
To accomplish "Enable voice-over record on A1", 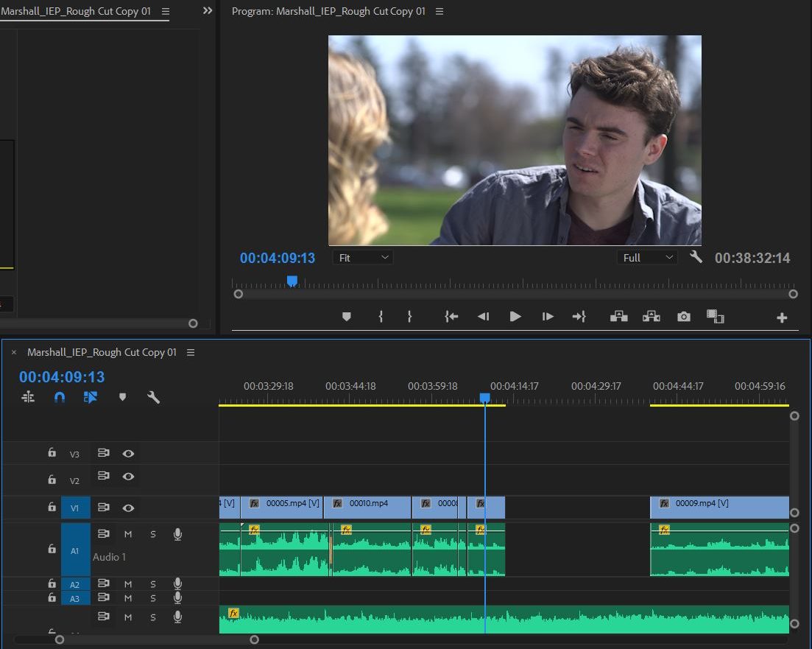I will (177, 534).
